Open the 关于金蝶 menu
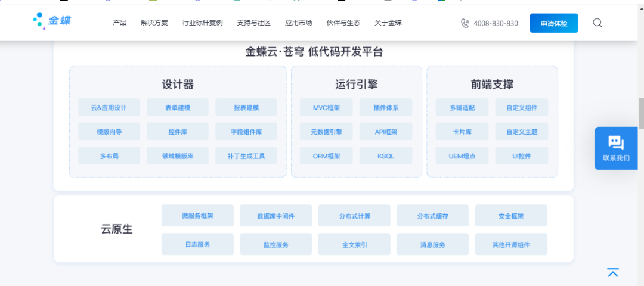The image size is (644, 286). pyautogui.click(x=388, y=23)
